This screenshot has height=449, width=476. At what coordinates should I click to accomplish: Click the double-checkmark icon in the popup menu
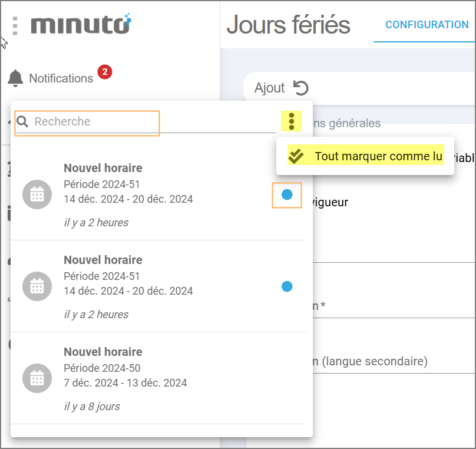pyautogui.click(x=295, y=156)
